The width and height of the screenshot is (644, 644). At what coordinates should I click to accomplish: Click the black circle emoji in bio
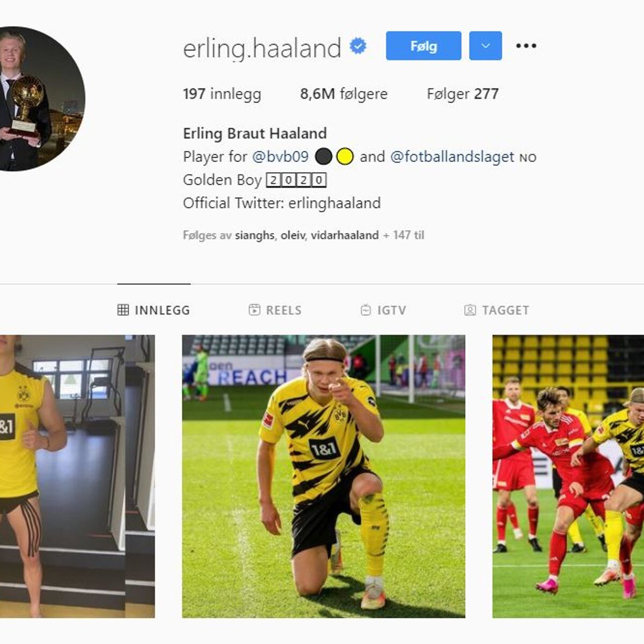click(324, 157)
